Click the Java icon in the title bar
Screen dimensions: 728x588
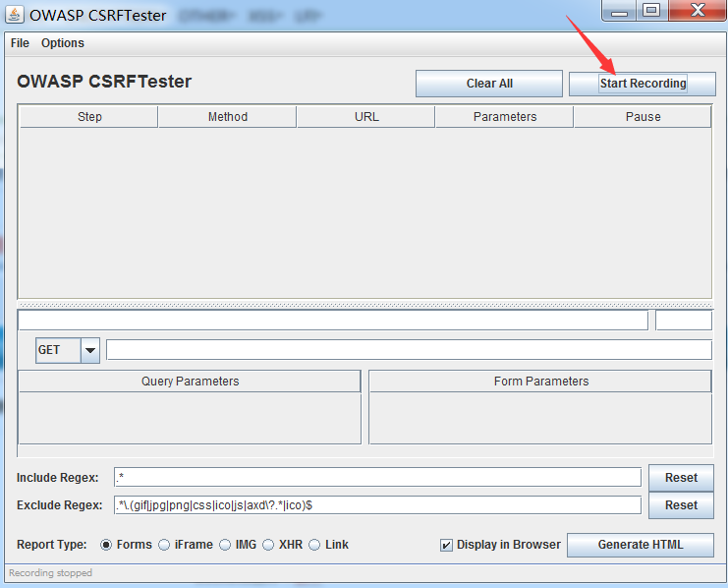(15, 15)
